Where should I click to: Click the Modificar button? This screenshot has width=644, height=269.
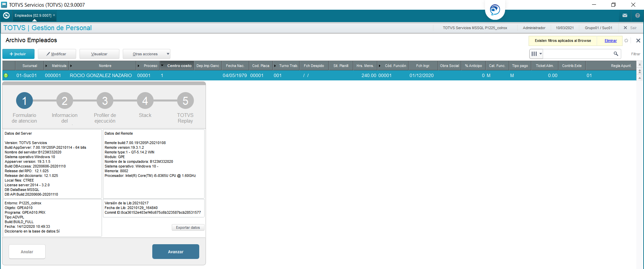[x=57, y=54]
